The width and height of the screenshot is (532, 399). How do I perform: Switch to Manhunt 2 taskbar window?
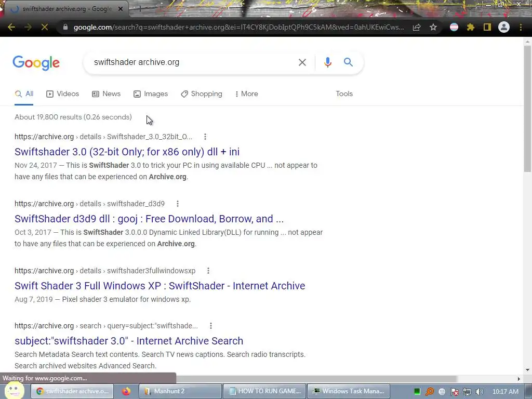pos(180,391)
